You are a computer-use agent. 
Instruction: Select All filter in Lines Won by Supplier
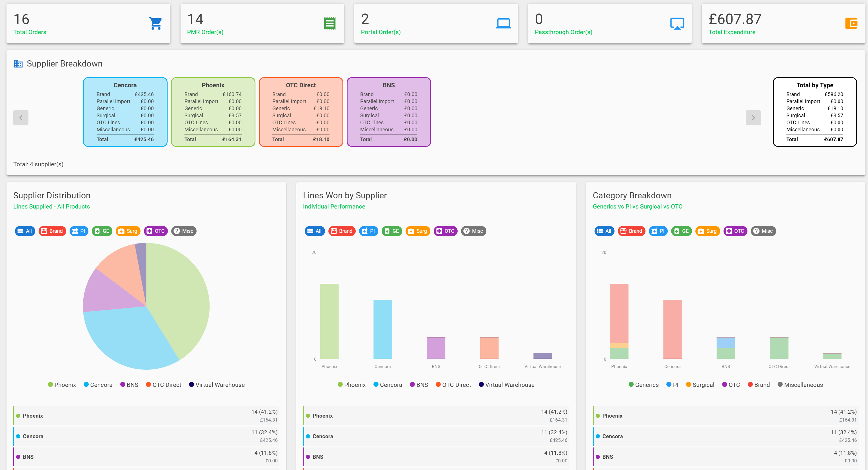pos(315,231)
